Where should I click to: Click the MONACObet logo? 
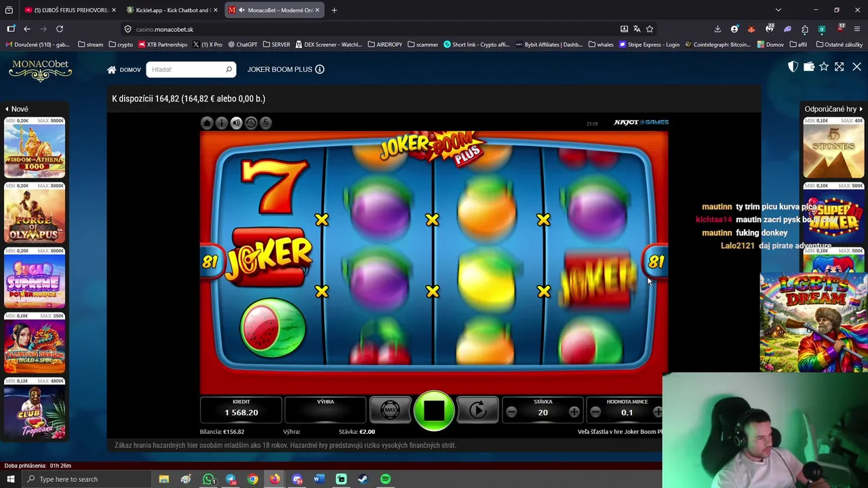tap(40, 70)
